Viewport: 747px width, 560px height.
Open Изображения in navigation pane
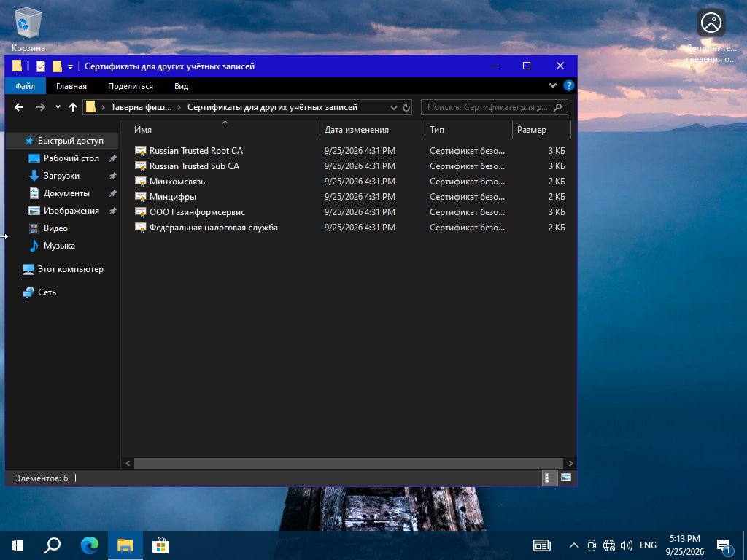71,211
